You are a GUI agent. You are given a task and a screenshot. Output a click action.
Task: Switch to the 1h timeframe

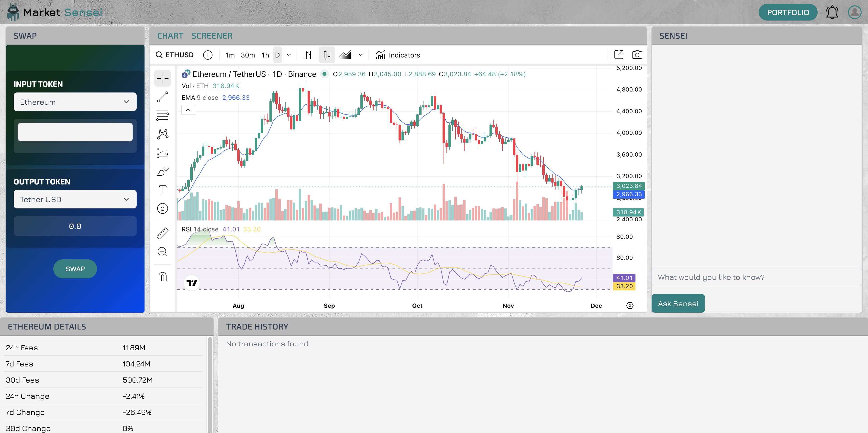pos(265,55)
